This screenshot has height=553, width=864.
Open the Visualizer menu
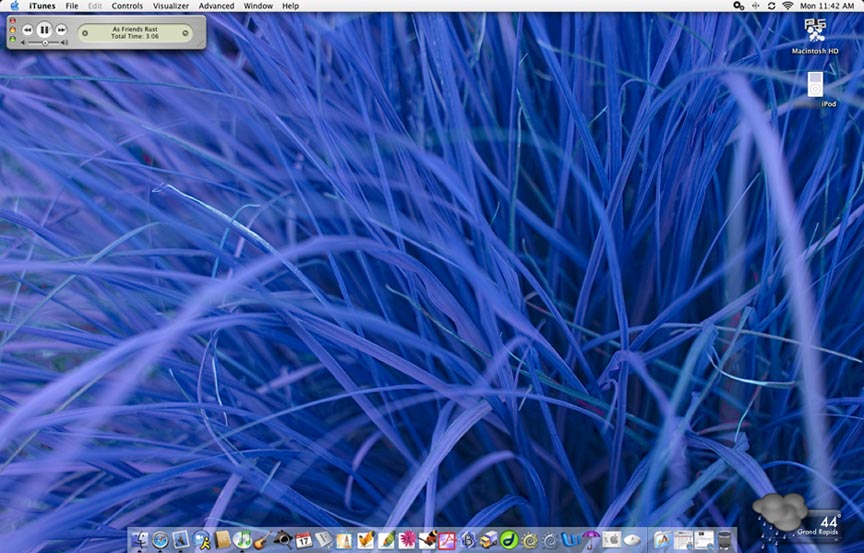171,6
